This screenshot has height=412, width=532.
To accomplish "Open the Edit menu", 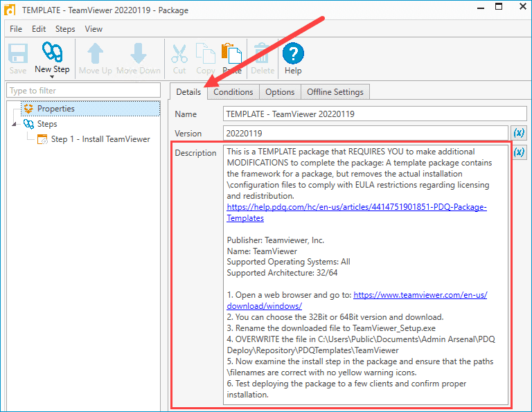I will point(39,29).
